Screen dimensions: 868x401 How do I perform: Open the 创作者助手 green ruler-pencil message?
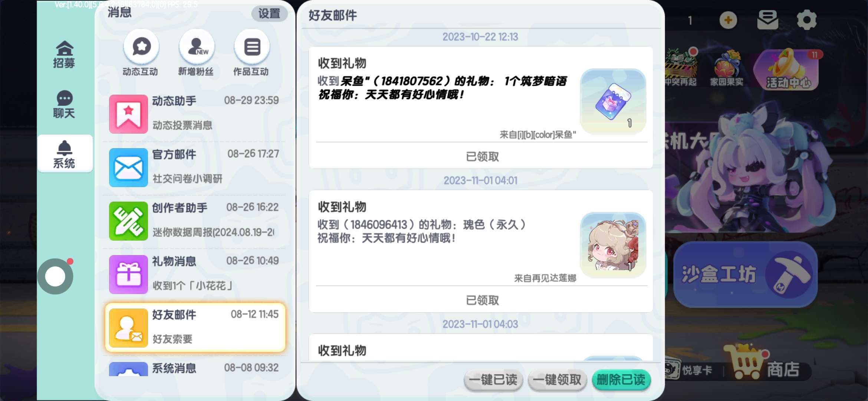(195, 221)
